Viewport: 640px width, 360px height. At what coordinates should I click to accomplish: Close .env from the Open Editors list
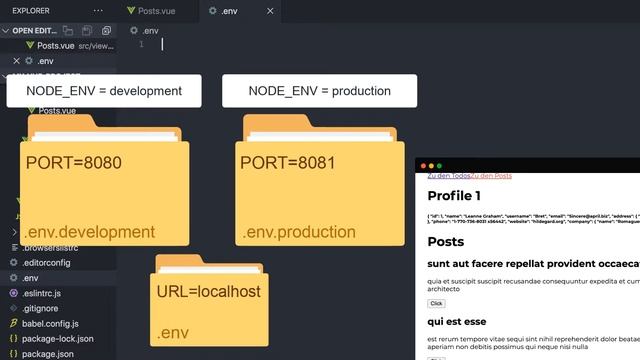16,61
